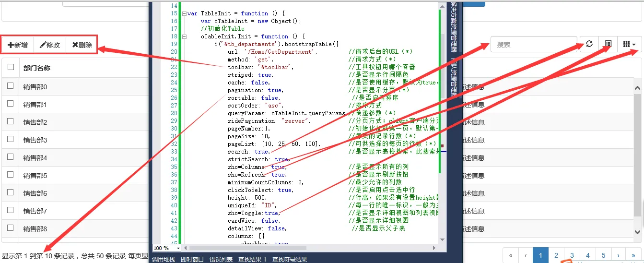Select the 销售部5 cell text
Image resolution: width=644 pixels, height=263 pixels.
(x=35, y=176)
